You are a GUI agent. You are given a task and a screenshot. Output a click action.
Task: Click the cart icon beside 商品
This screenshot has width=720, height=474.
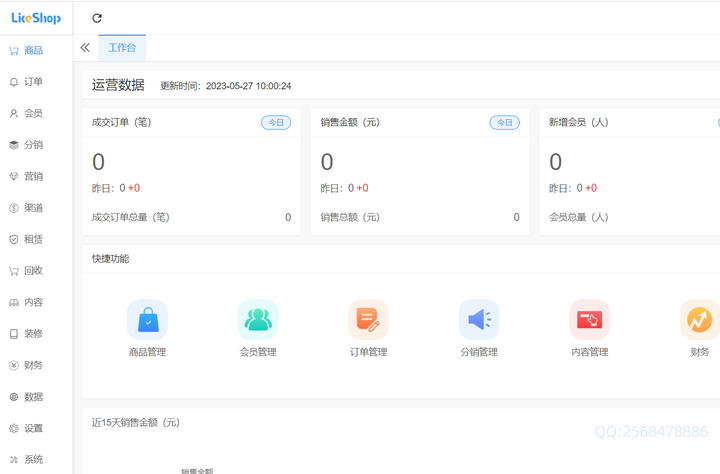[14, 51]
